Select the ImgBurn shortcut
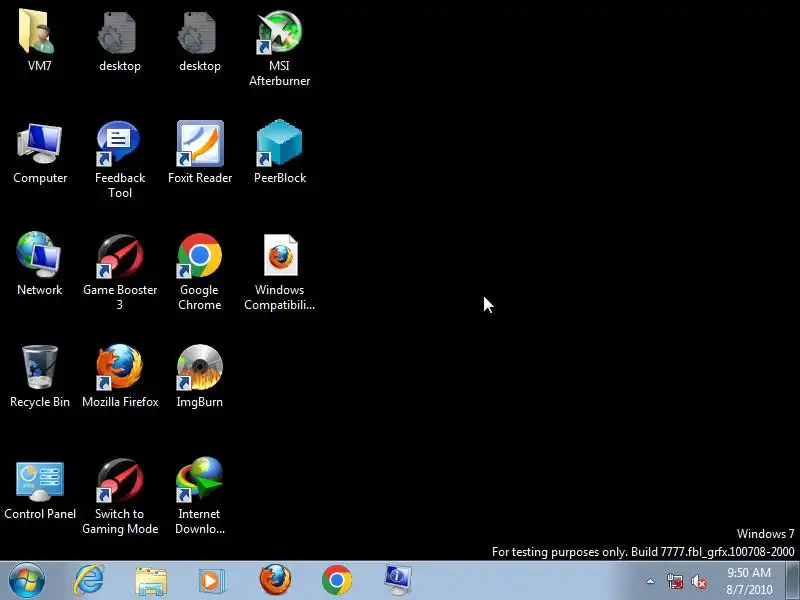 199,368
